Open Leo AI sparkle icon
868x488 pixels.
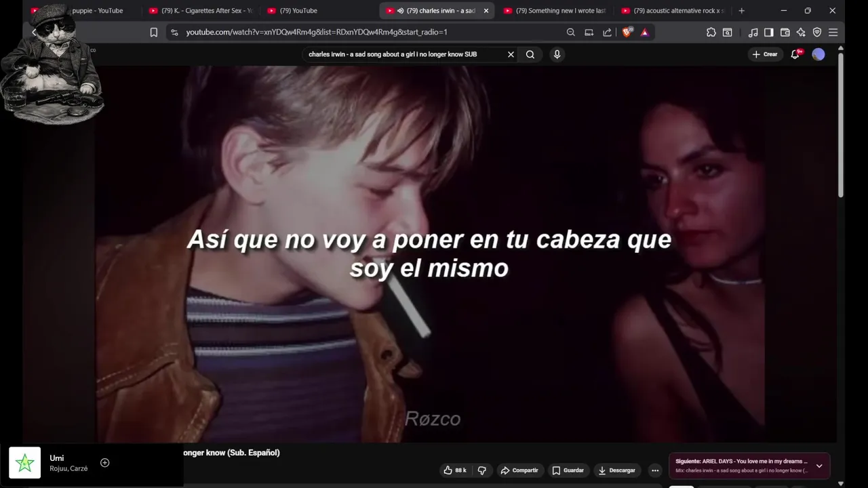pos(801,32)
